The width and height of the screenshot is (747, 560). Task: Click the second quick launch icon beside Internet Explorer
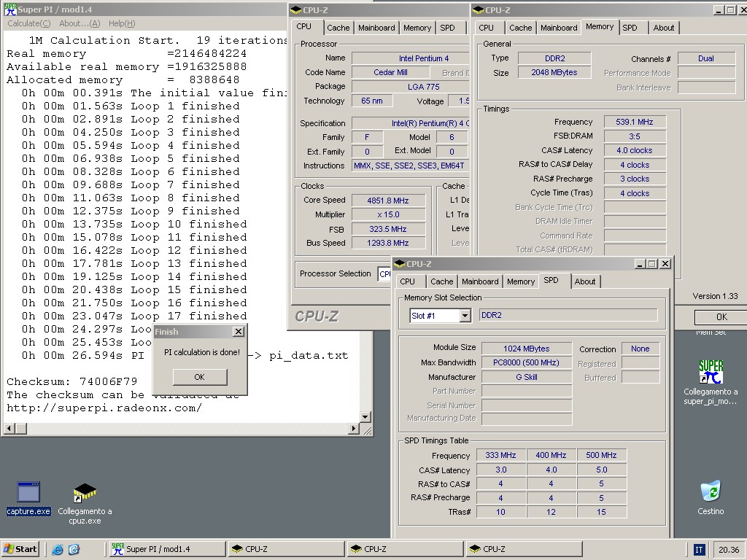coord(74,549)
